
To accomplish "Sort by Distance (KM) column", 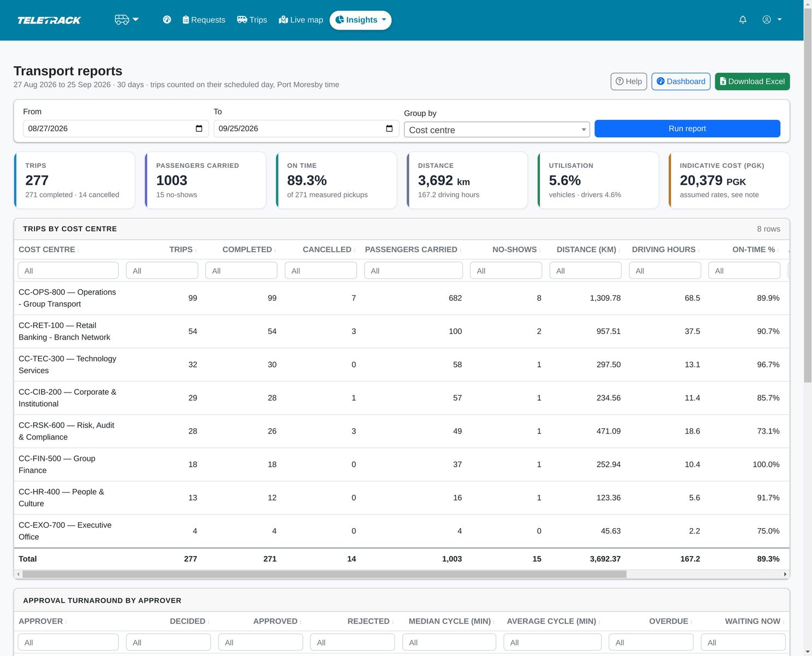I will point(589,250).
